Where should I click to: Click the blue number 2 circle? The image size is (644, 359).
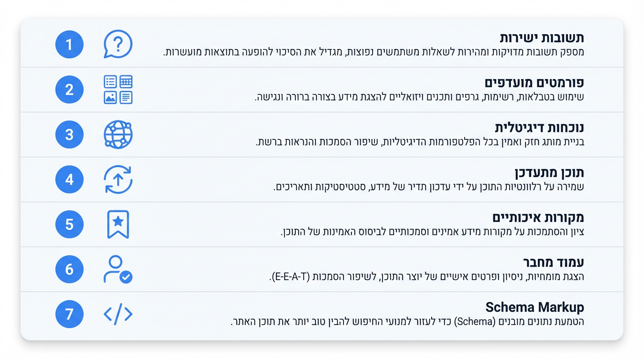coord(69,89)
